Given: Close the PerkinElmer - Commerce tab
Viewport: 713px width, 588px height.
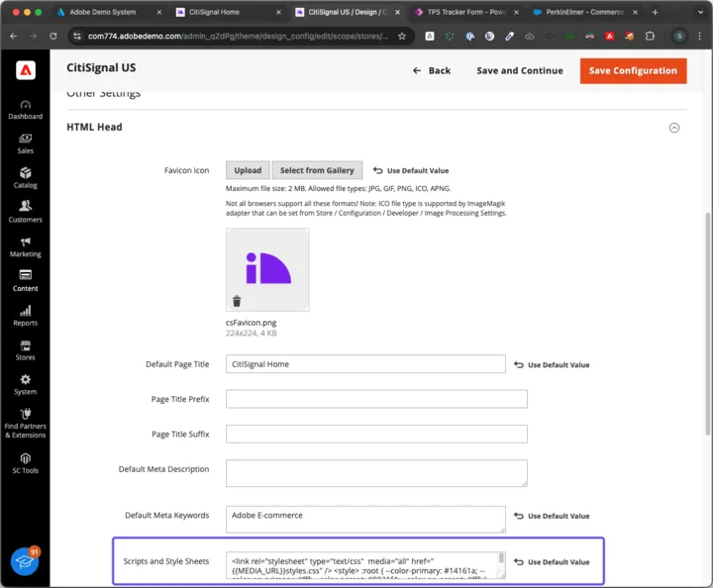Looking at the screenshot, I should pos(635,12).
